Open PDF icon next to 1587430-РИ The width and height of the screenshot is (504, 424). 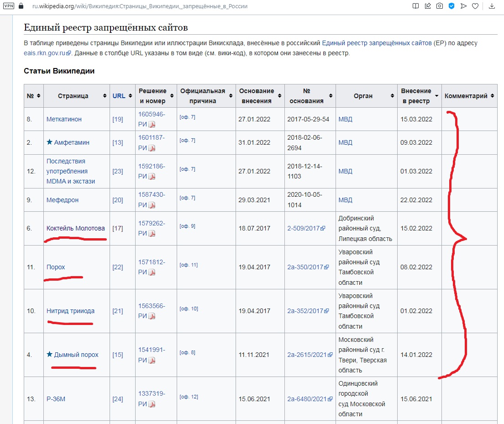coord(152,205)
